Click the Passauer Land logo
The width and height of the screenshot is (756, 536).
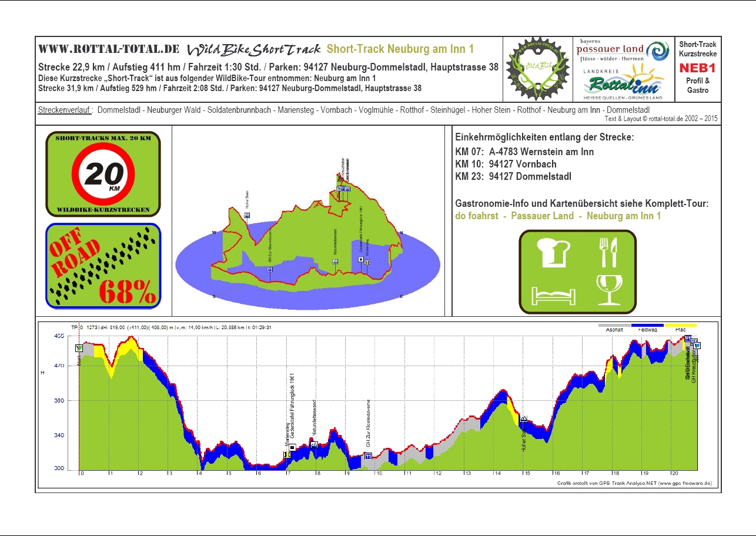623,50
